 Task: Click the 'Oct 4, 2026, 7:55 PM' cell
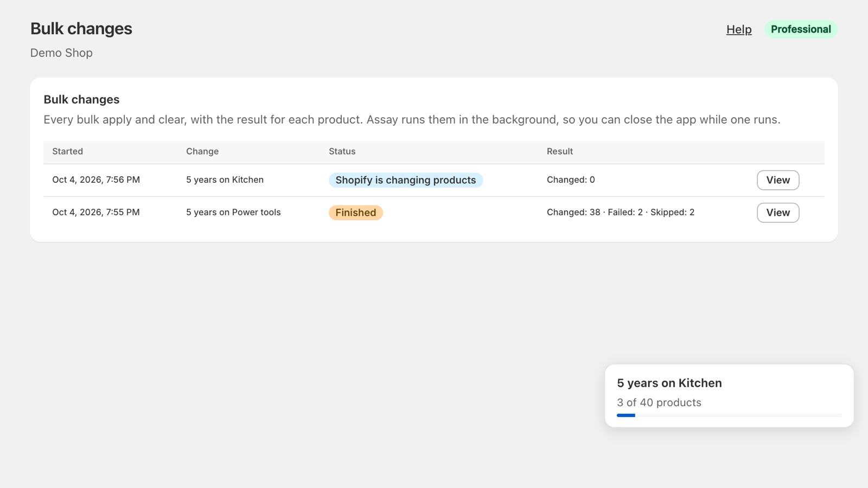(x=96, y=213)
